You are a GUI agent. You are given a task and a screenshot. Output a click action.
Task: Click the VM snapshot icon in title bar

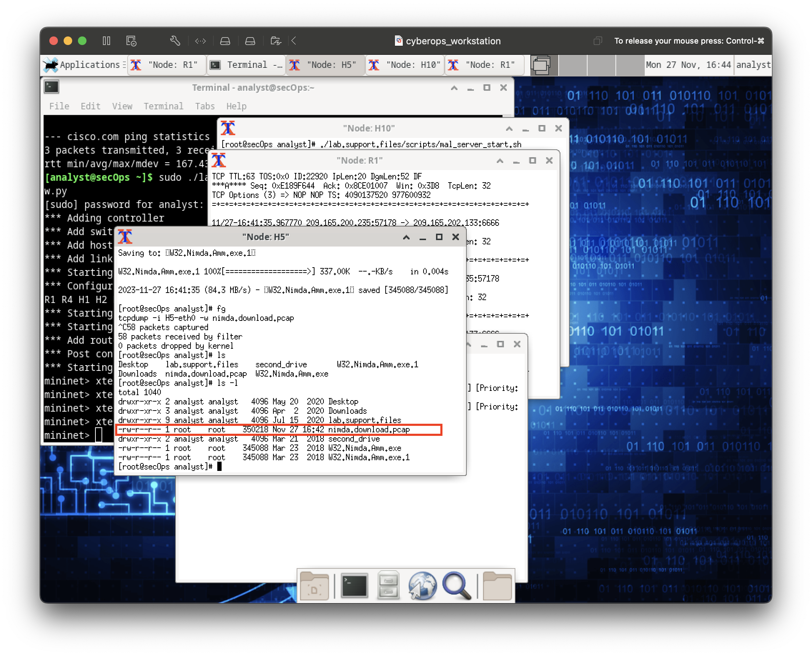click(x=131, y=41)
